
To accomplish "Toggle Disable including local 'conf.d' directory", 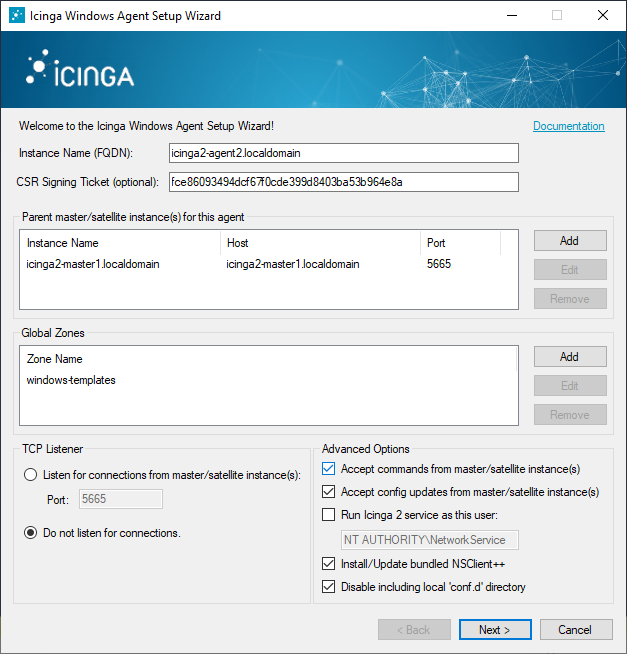I will click(x=328, y=587).
